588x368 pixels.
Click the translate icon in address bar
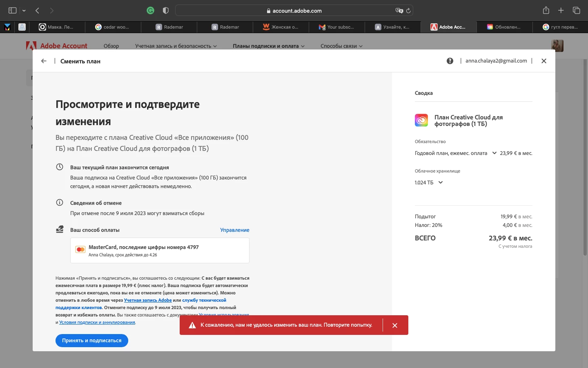tap(399, 11)
